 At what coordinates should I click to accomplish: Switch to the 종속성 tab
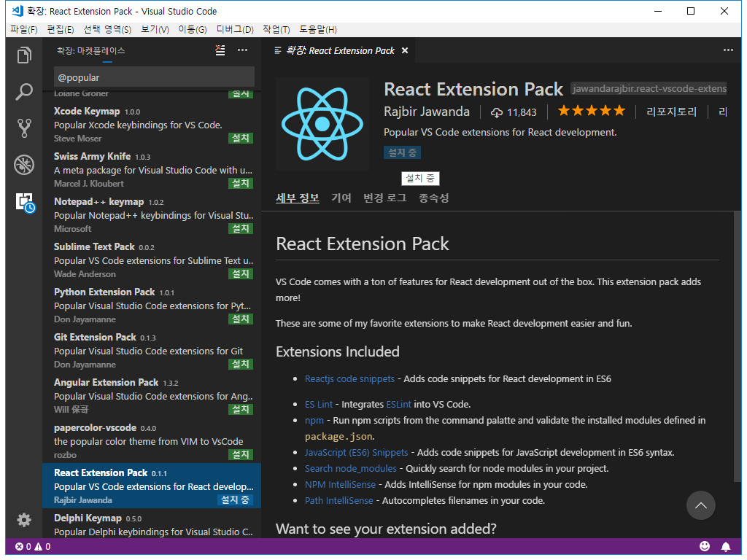(x=433, y=198)
